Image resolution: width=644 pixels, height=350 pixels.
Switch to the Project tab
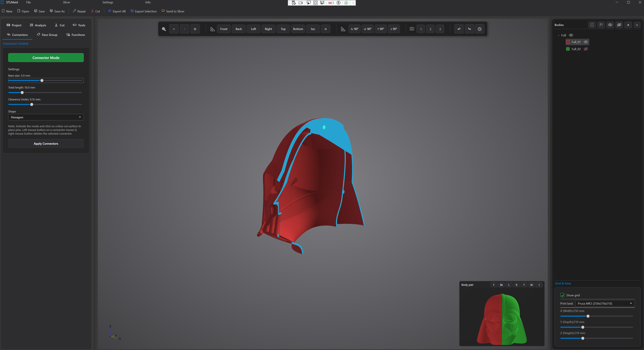tap(14, 25)
